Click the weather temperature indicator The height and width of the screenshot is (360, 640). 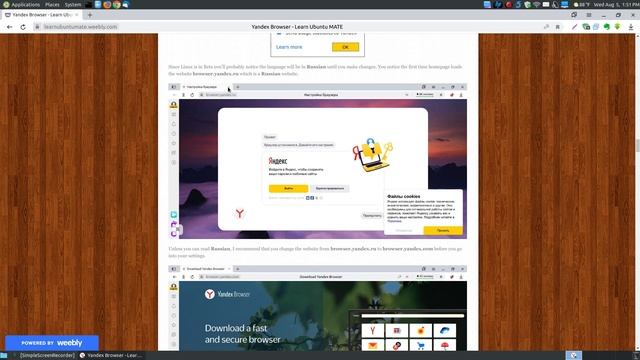tap(581, 4)
